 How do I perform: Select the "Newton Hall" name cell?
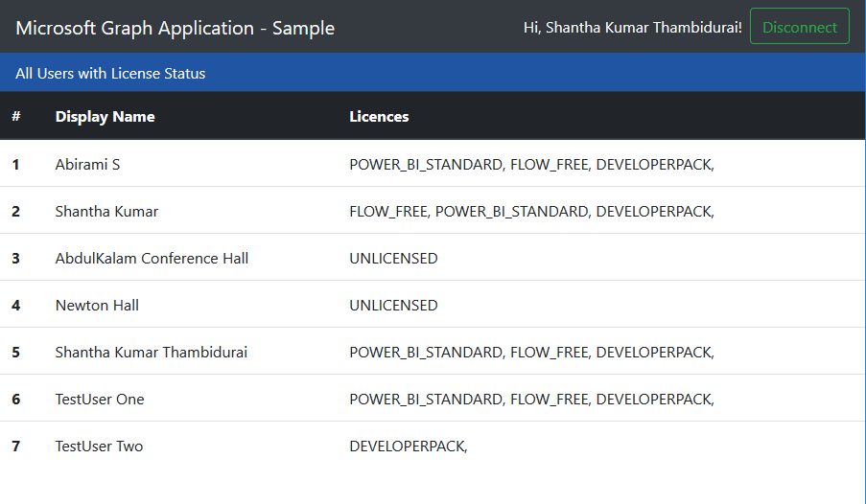[97, 305]
